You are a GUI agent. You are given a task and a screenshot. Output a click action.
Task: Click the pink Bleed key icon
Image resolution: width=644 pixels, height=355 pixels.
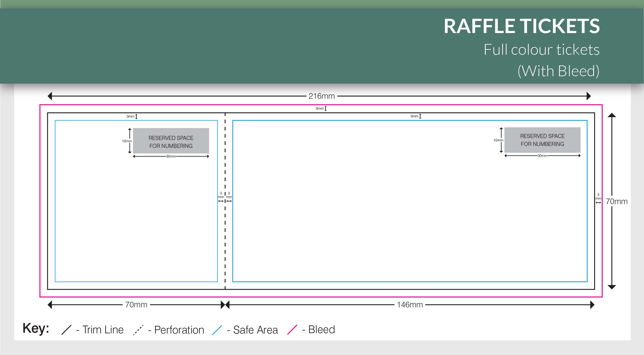point(292,329)
